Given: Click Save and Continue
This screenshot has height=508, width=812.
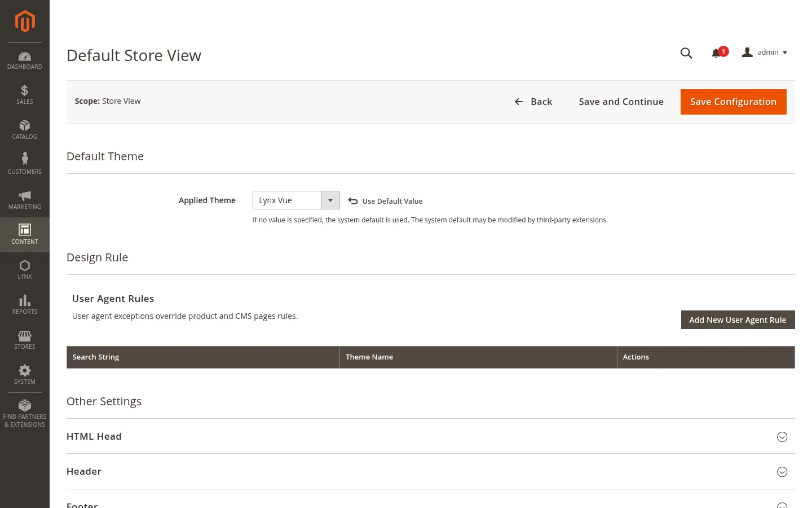Looking at the screenshot, I should pos(621,102).
